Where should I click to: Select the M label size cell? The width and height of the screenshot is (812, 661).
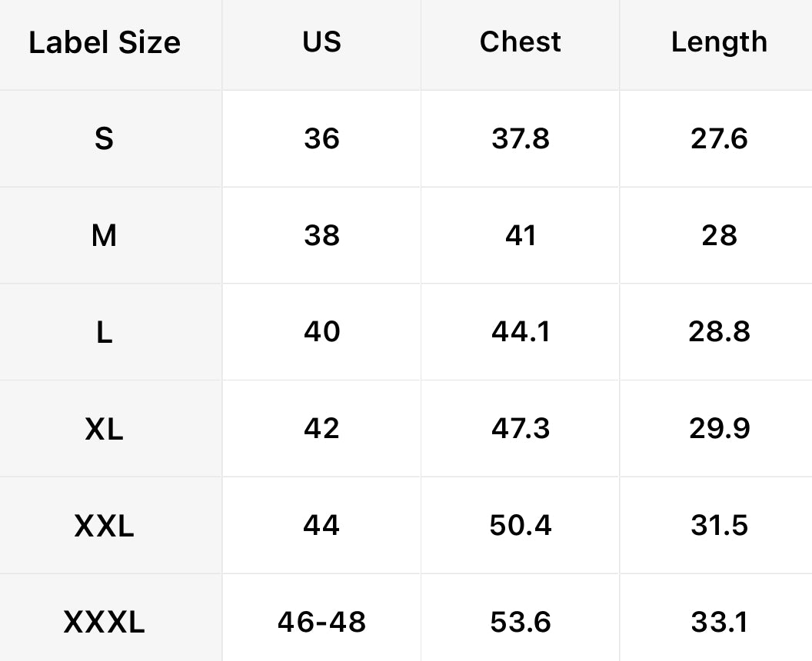coord(105,235)
